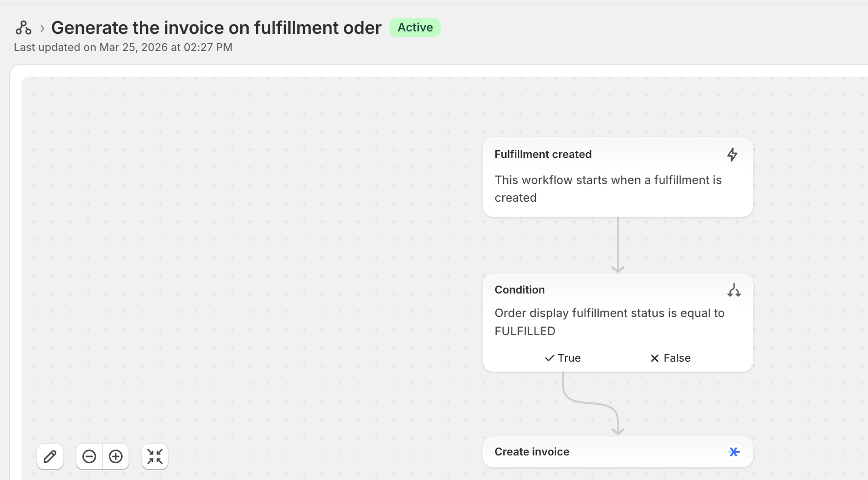Zoom in the workflow canvas
868x480 pixels.
pos(116,457)
